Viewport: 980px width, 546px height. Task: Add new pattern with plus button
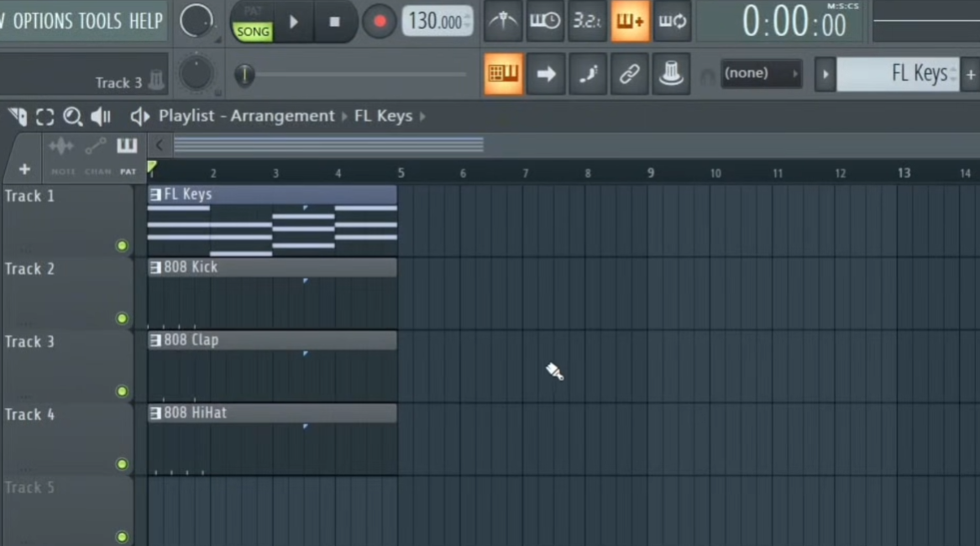[x=971, y=75]
